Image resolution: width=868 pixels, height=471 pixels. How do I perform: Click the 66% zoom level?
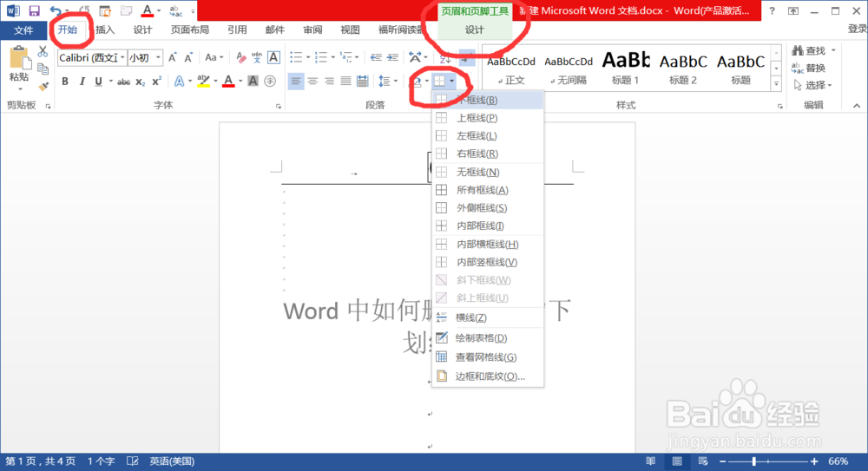coord(838,461)
